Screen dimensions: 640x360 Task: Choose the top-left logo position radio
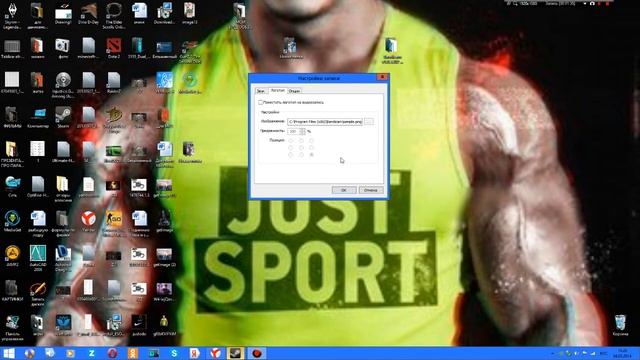coord(291,140)
